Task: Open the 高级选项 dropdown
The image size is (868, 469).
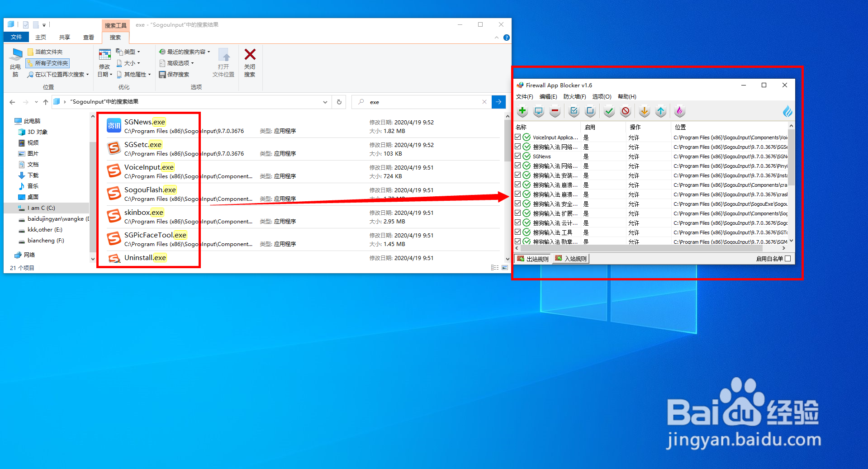Action: click(x=176, y=63)
